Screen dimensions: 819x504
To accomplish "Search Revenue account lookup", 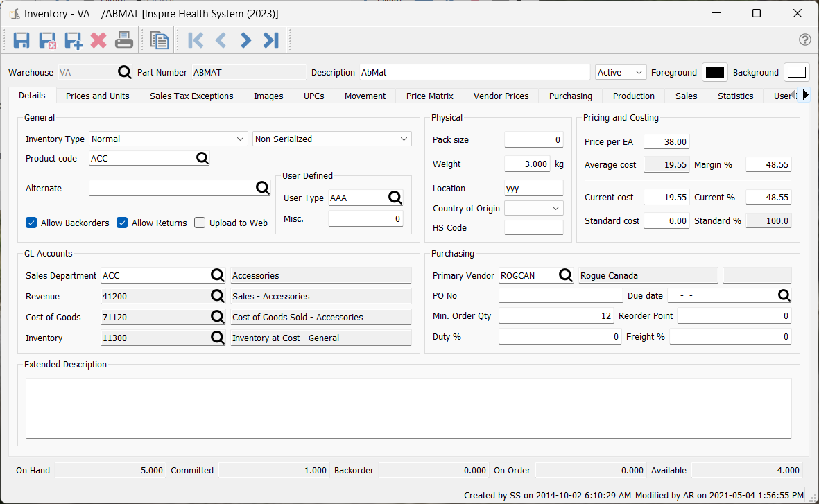I will pyautogui.click(x=217, y=296).
